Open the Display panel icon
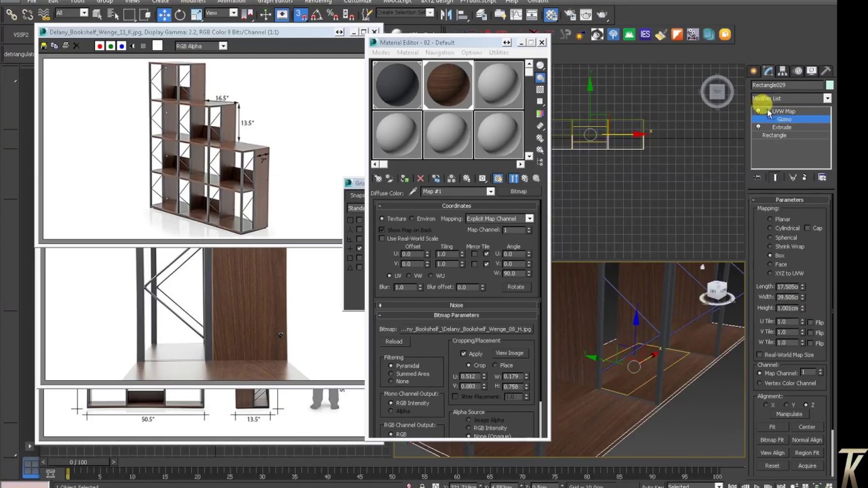This screenshot has width=868, height=488. (x=812, y=70)
